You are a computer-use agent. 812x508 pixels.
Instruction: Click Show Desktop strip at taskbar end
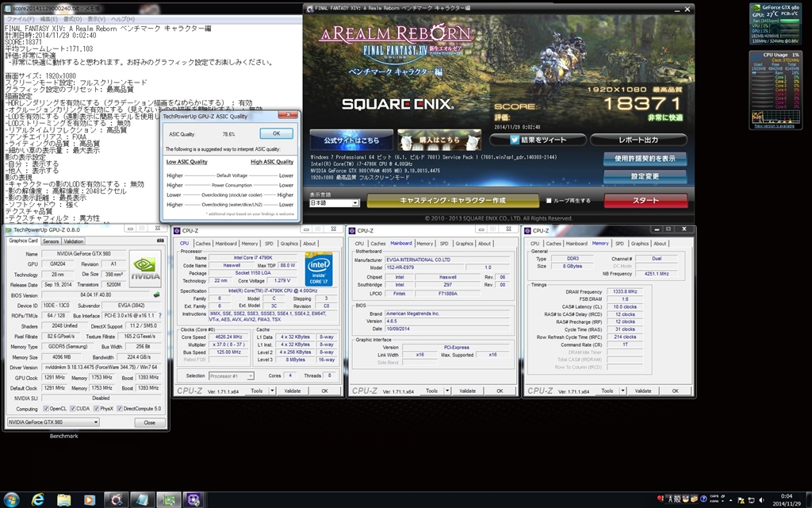tap(808, 500)
